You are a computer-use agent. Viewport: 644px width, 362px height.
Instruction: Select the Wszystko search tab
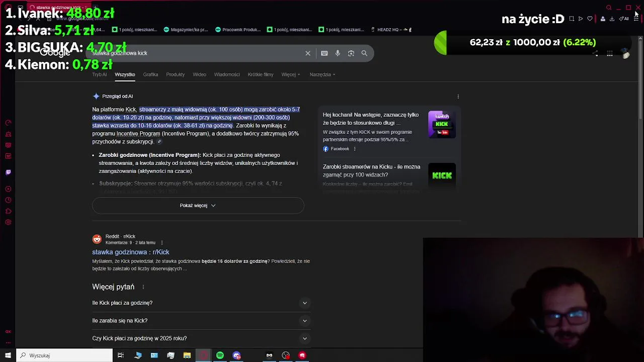[125, 74]
